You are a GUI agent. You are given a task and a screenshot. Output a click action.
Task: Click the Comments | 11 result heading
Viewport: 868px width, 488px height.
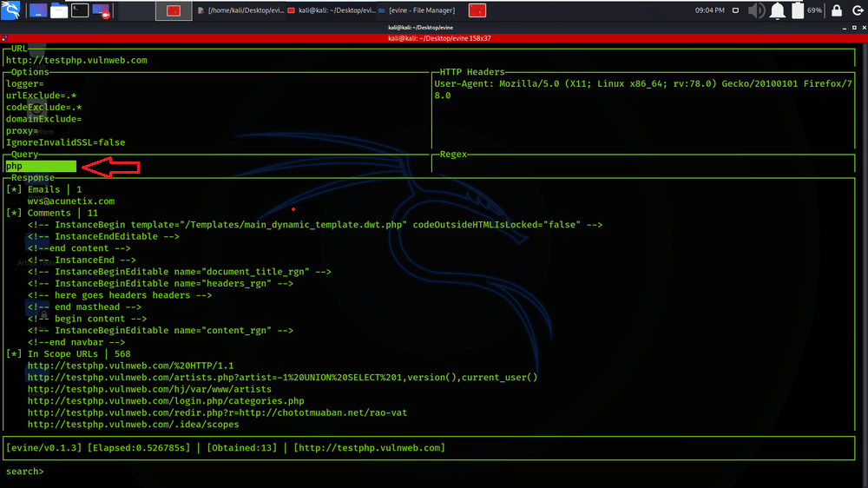52,214
